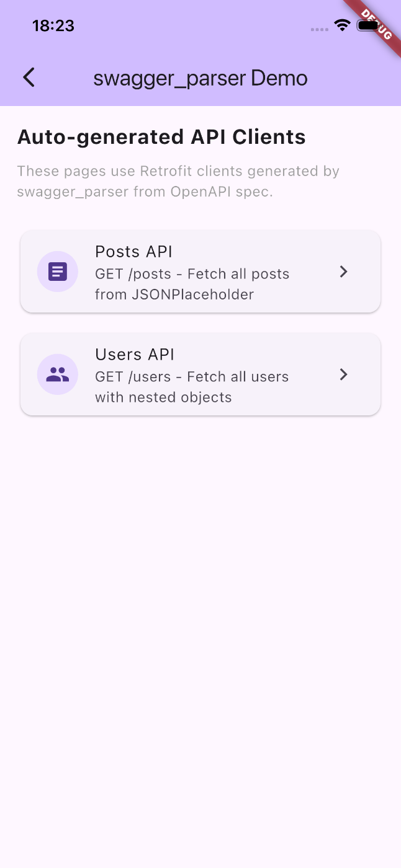Tap the back arrow in the app bar

point(29,77)
